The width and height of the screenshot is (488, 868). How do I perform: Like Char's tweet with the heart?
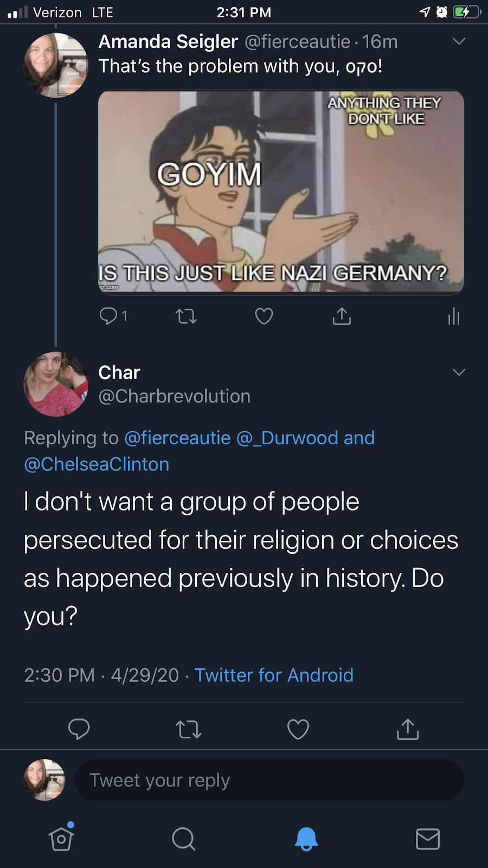pyautogui.click(x=298, y=729)
